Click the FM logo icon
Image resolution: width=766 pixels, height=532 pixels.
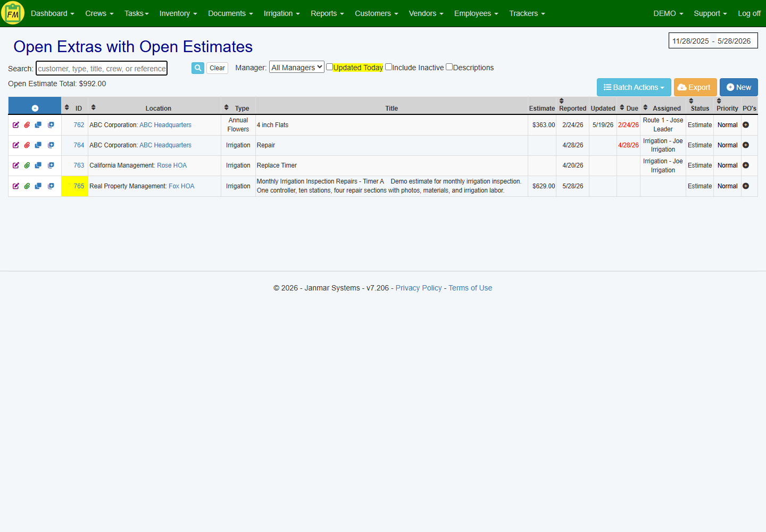click(13, 13)
